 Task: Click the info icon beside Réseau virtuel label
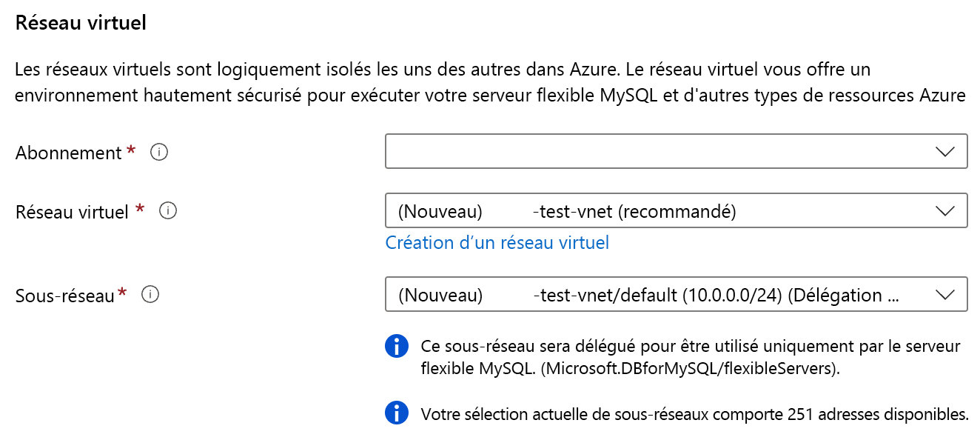169,211
